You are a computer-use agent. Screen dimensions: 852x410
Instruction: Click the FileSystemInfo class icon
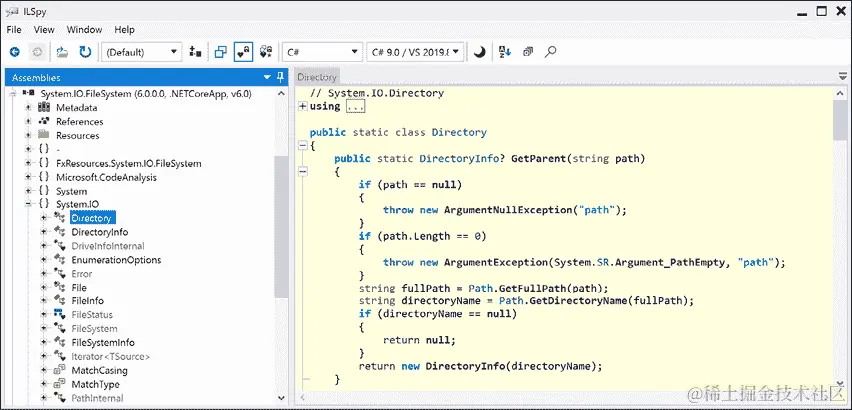coord(60,342)
